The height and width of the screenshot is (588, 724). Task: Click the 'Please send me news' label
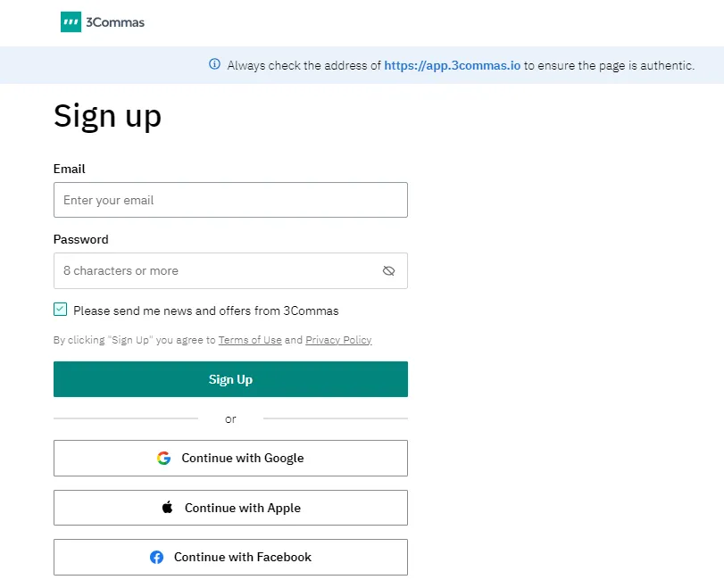(206, 311)
